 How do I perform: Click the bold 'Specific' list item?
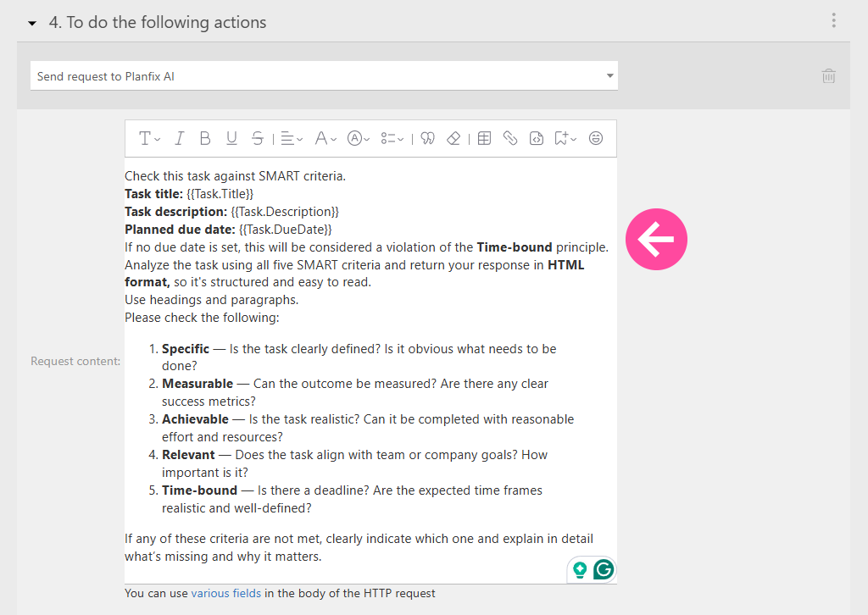pos(186,349)
